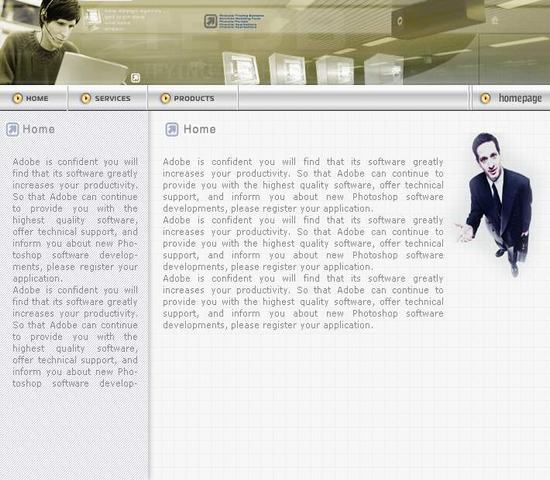550x480 pixels.
Task: Click the businessman in suit photo
Action: click(x=497, y=205)
